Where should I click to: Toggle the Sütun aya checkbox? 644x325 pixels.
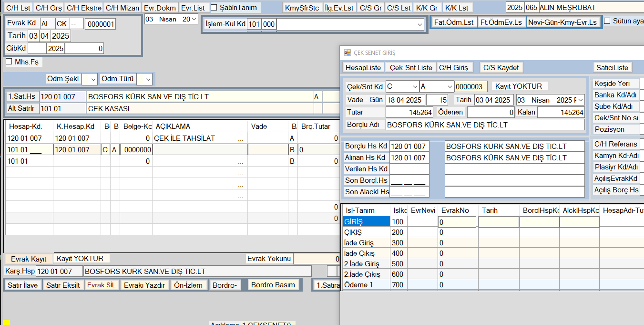[607, 21]
